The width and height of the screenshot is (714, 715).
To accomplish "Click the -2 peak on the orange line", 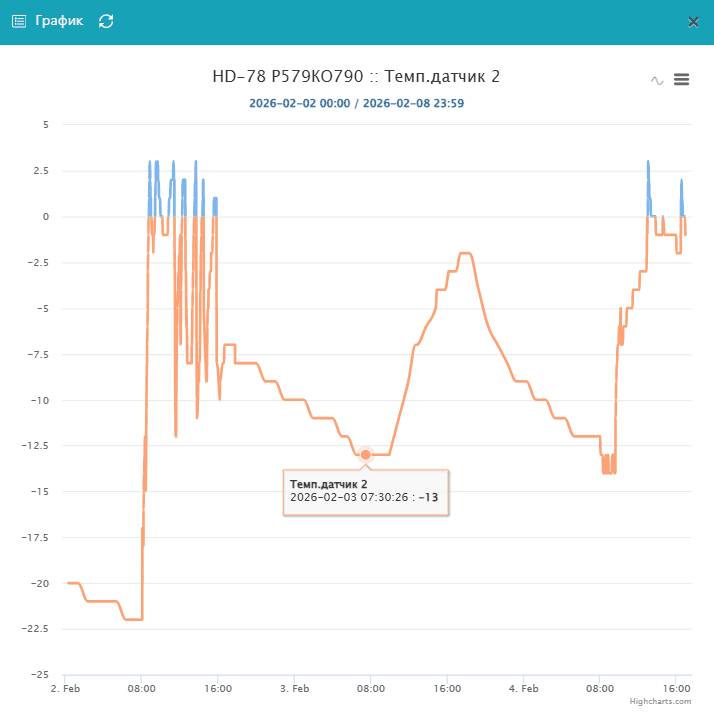I will pyautogui.click(x=466, y=254).
